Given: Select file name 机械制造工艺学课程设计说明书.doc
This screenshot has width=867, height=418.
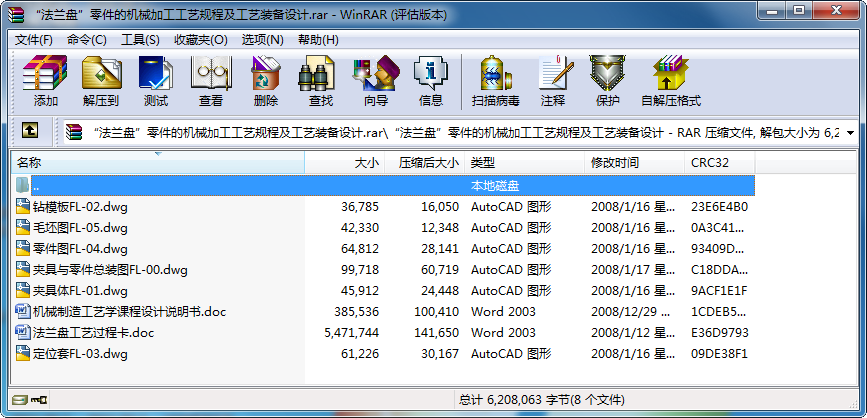Looking at the screenshot, I should click(129, 311).
